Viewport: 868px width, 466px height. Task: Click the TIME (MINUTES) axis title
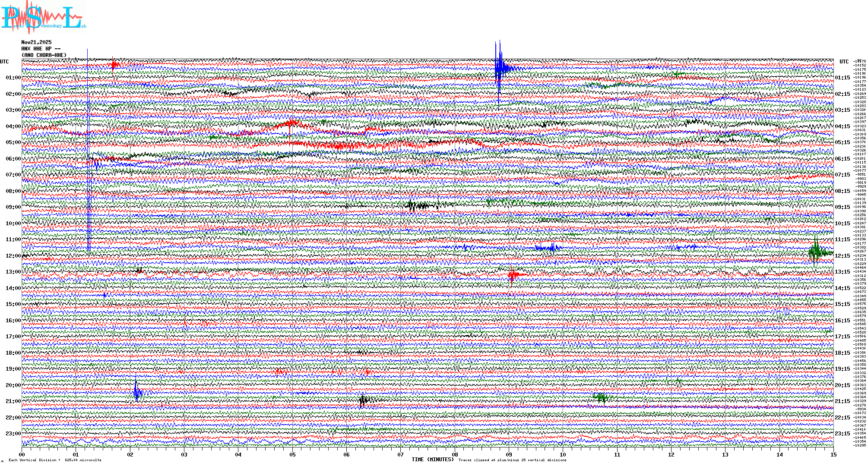click(x=432, y=460)
